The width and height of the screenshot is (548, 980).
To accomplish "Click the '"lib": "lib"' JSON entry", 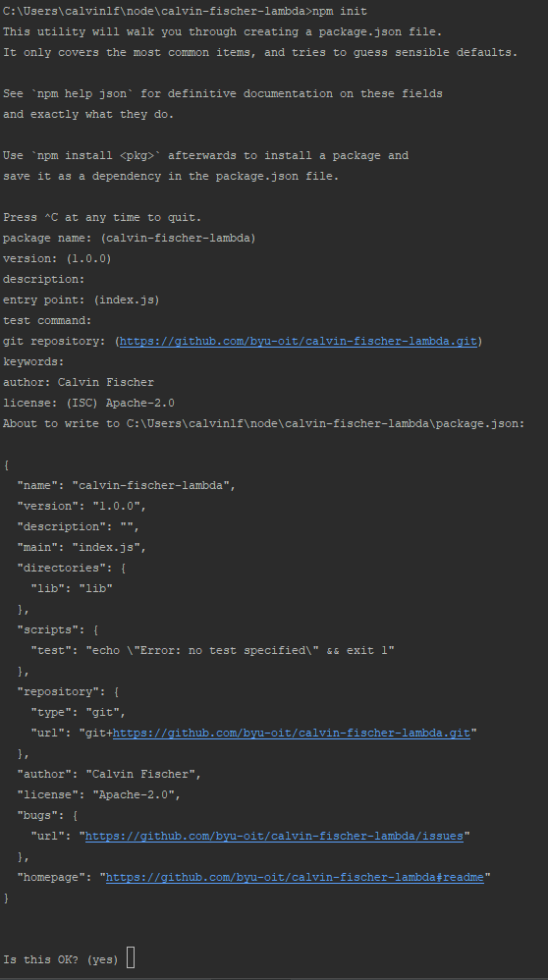I will 72,589.
